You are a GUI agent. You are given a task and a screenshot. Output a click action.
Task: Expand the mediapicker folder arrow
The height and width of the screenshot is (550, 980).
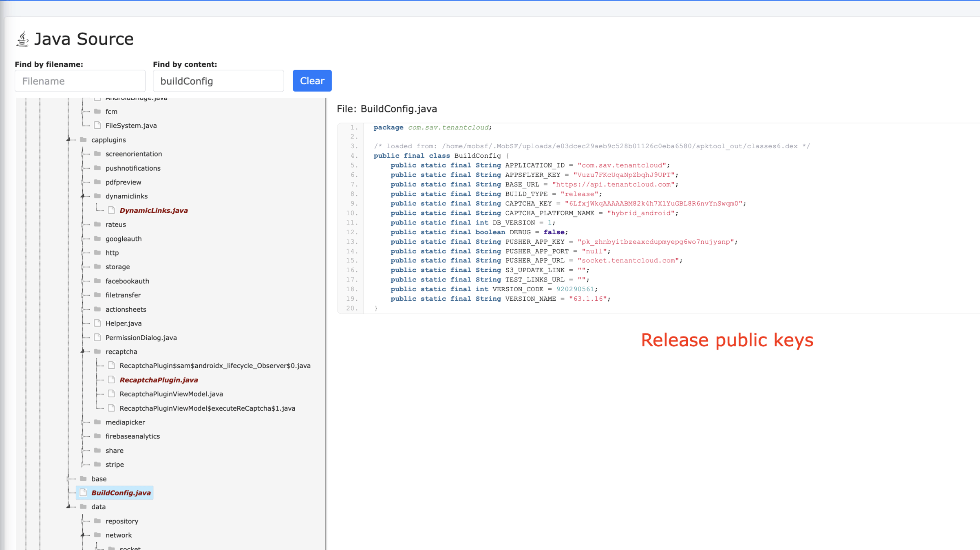point(83,422)
